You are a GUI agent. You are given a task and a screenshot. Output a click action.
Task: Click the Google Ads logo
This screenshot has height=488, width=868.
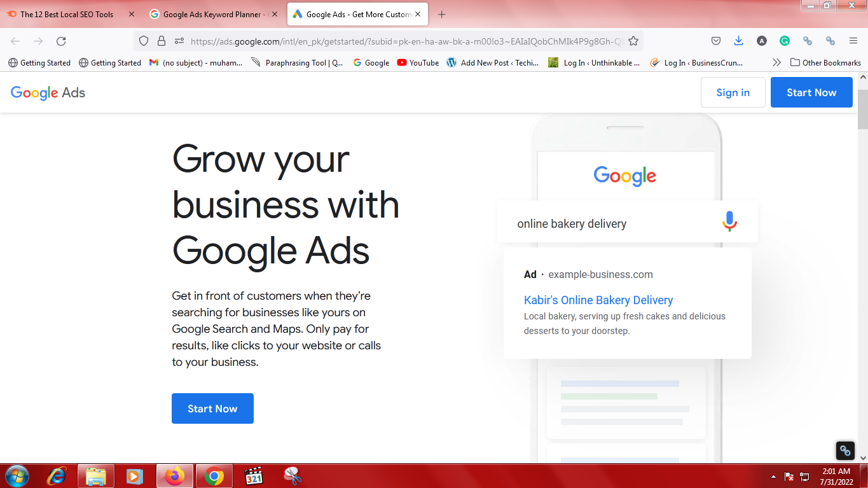tap(48, 93)
